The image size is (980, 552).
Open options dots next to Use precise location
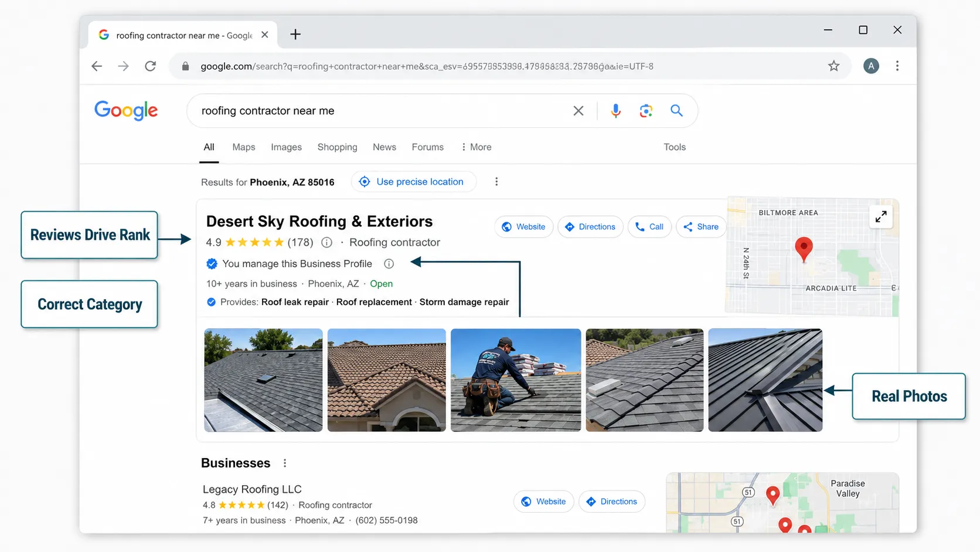click(x=496, y=182)
